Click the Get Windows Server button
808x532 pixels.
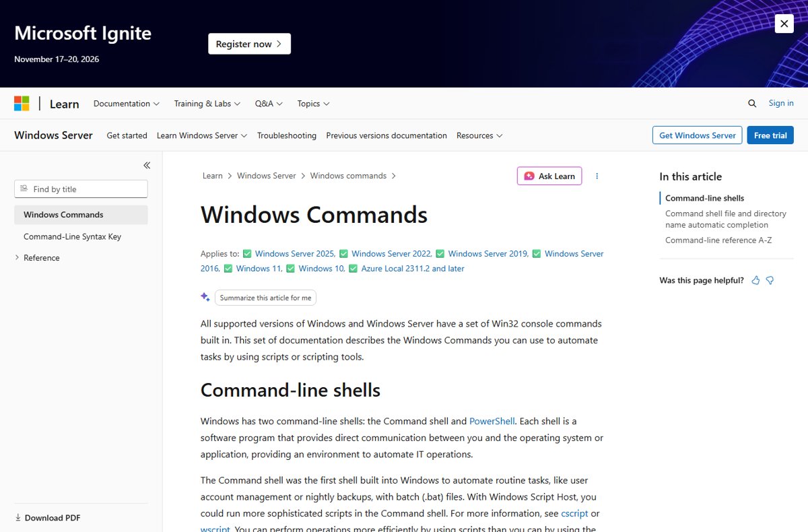pyautogui.click(x=698, y=135)
